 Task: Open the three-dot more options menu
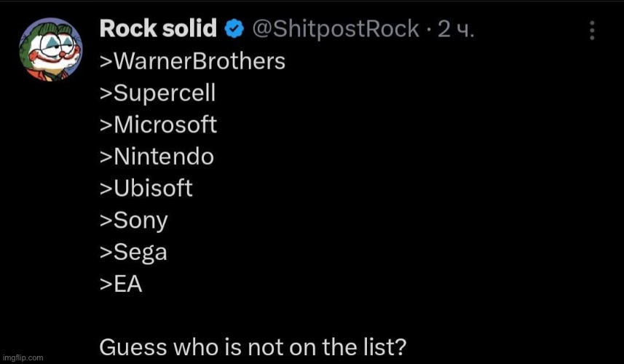coord(592,31)
